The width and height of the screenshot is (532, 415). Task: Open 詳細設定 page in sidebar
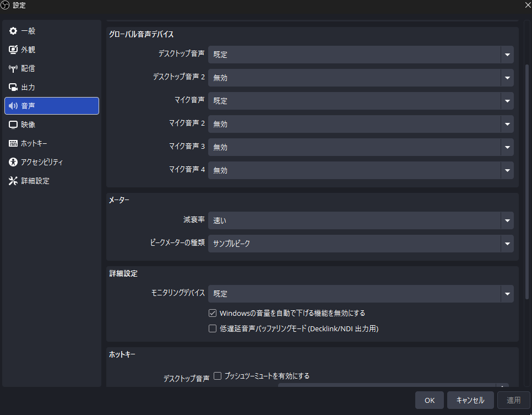[x=52, y=181]
